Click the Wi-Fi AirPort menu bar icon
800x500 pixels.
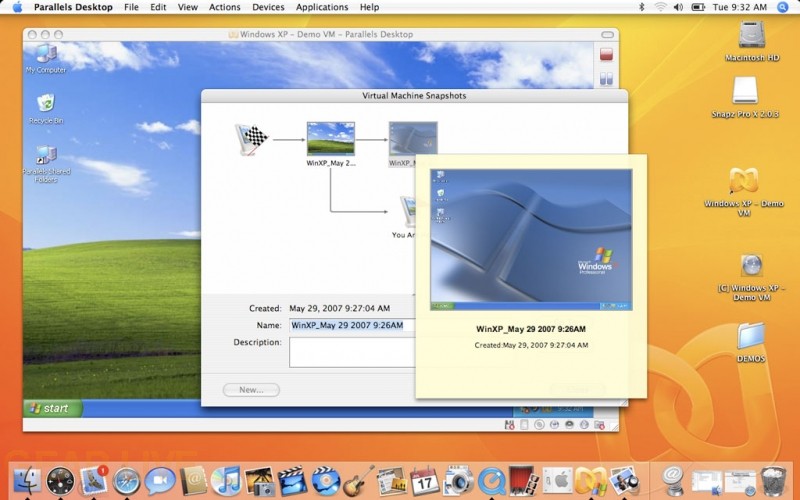click(661, 7)
